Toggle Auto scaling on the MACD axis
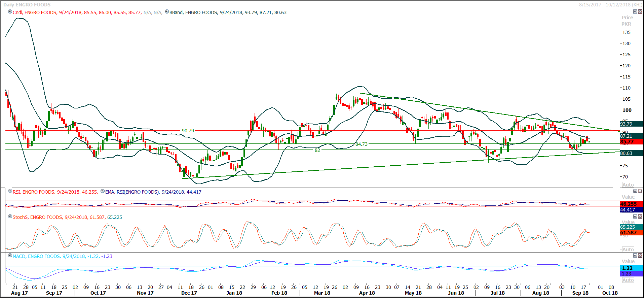644x298 pixels. tap(628, 280)
